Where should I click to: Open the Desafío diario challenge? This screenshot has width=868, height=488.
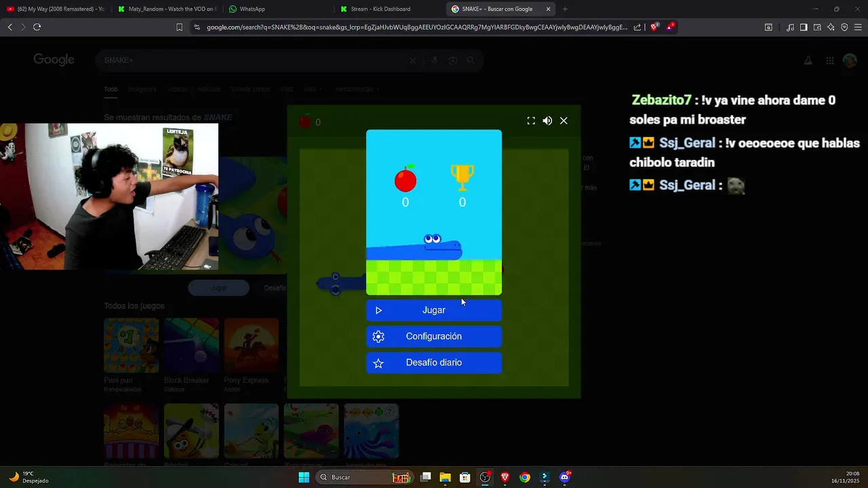[x=434, y=363]
